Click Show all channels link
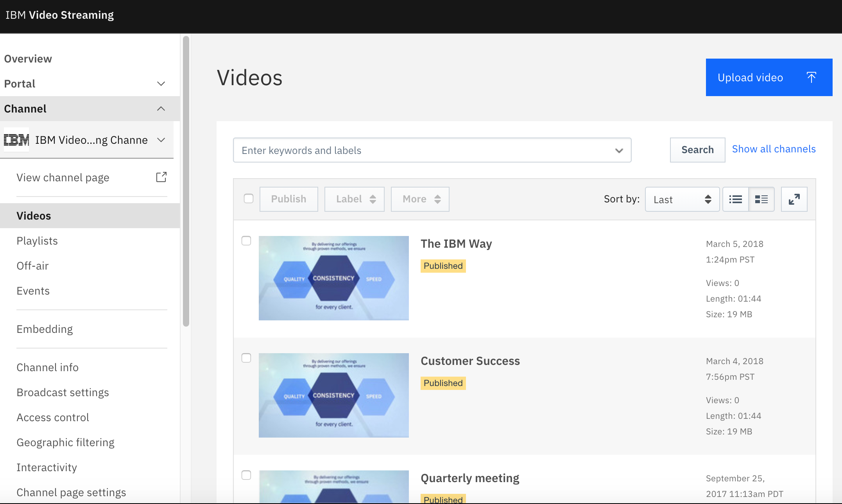This screenshot has width=842, height=504. click(x=774, y=149)
